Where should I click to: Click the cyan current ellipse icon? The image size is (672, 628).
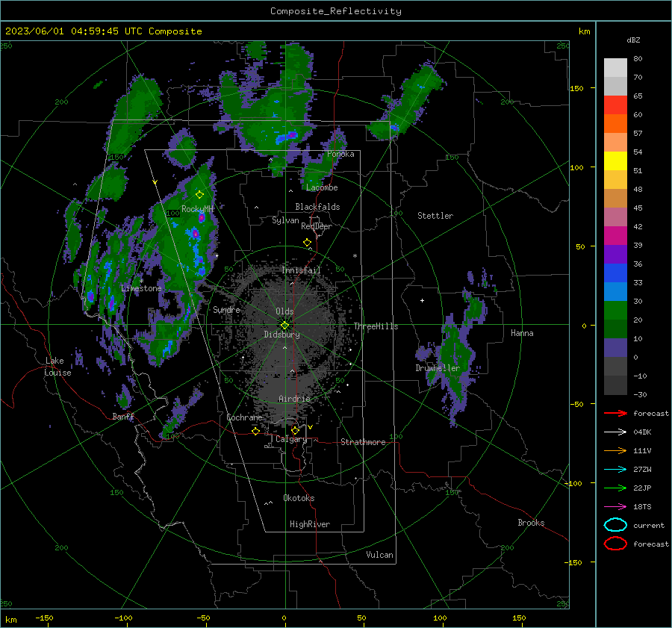click(x=615, y=525)
